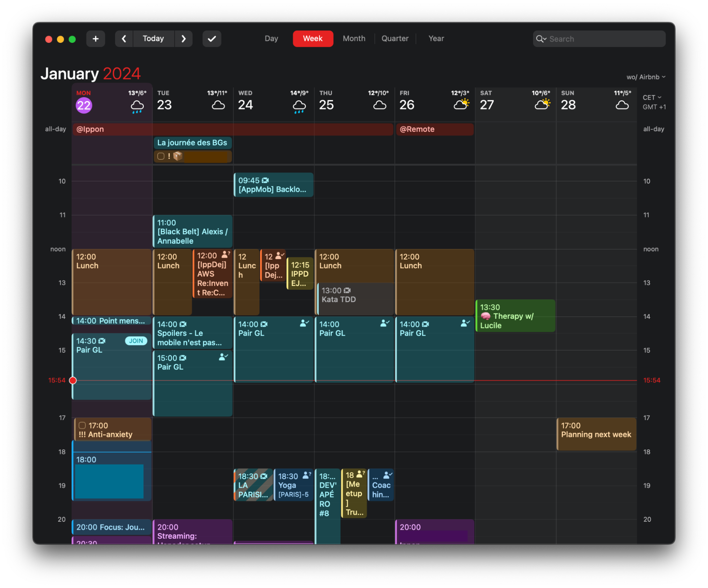The image size is (708, 588).
Task: Open the tasks view via the checkmark toolbar icon
Action: (x=211, y=39)
